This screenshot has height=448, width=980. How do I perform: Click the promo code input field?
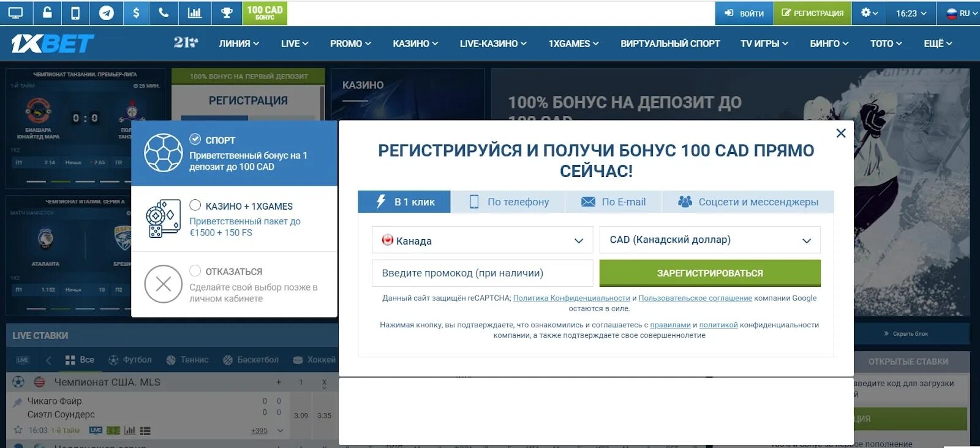pyautogui.click(x=483, y=273)
